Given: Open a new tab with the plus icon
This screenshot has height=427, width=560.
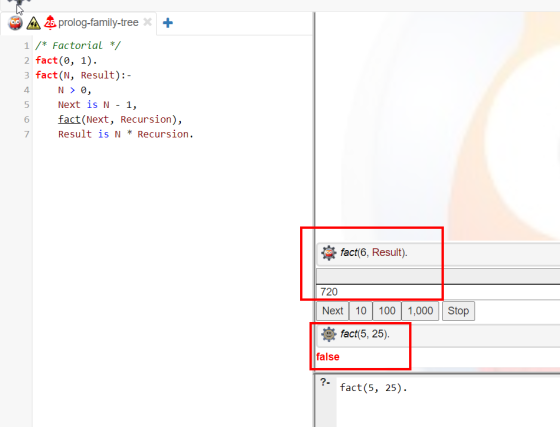Looking at the screenshot, I should tap(168, 23).
